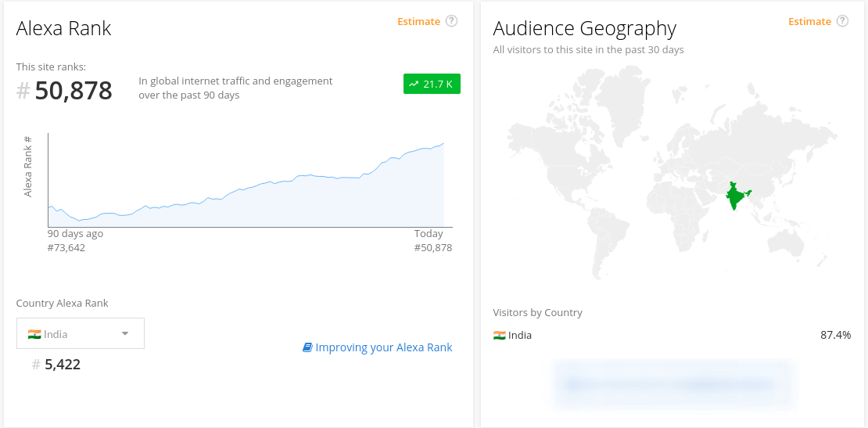The height and width of the screenshot is (428, 868).
Task: Click the "This site ranks:" label
Action: 51,67
